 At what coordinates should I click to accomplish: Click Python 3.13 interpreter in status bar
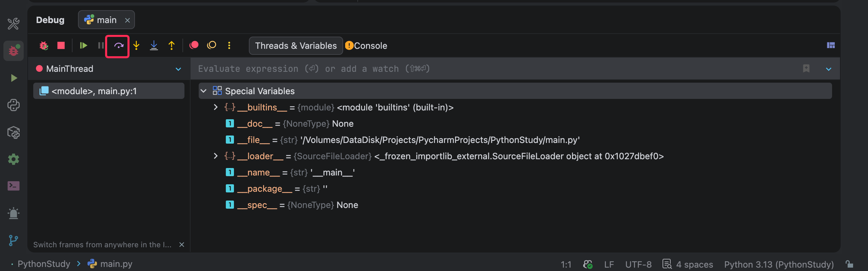click(778, 264)
